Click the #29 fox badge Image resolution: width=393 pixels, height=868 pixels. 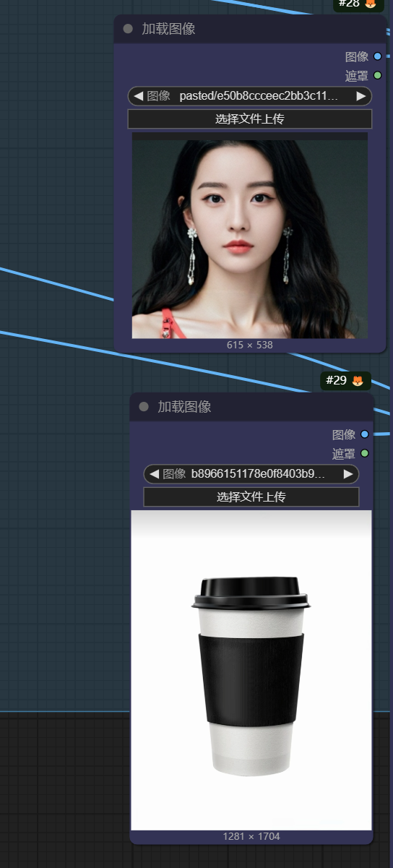coord(345,381)
